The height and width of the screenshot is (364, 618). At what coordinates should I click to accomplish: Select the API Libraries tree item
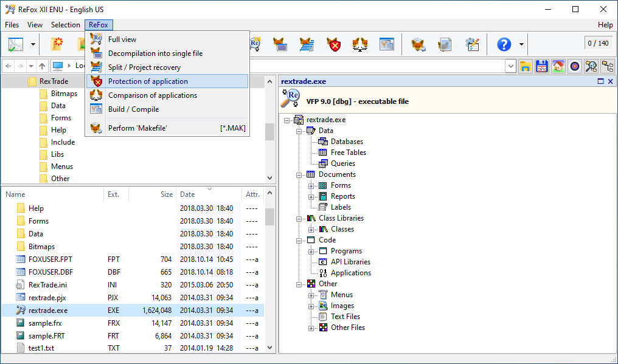click(x=350, y=262)
